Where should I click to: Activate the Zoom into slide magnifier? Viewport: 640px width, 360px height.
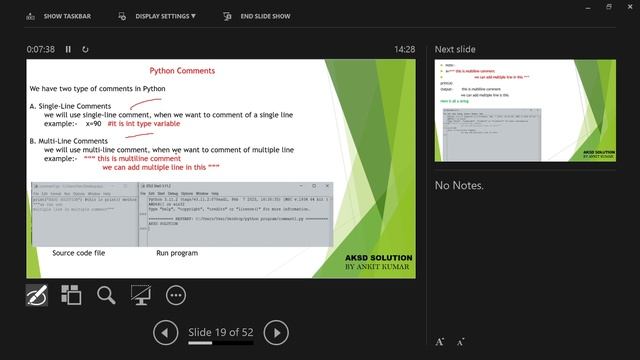(x=106, y=295)
